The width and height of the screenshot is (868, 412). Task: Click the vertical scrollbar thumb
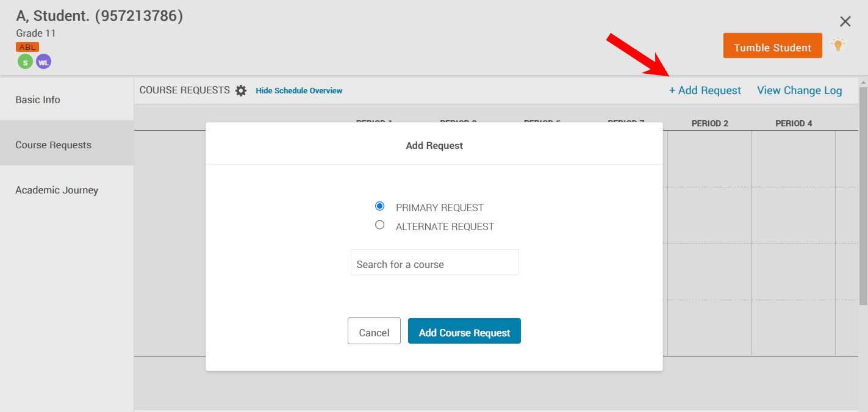pyautogui.click(x=863, y=195)
